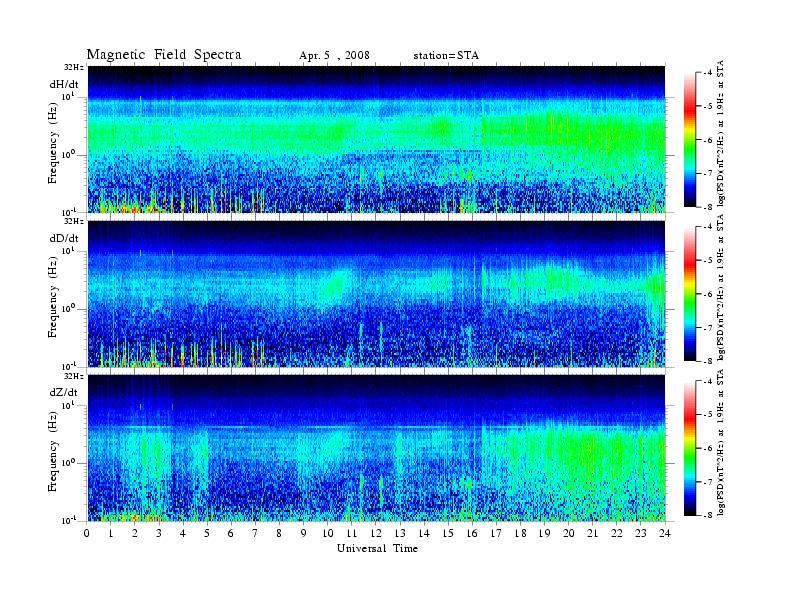
Task: Click the hour "3" tick label on time axis
Action: click(160, 534)
